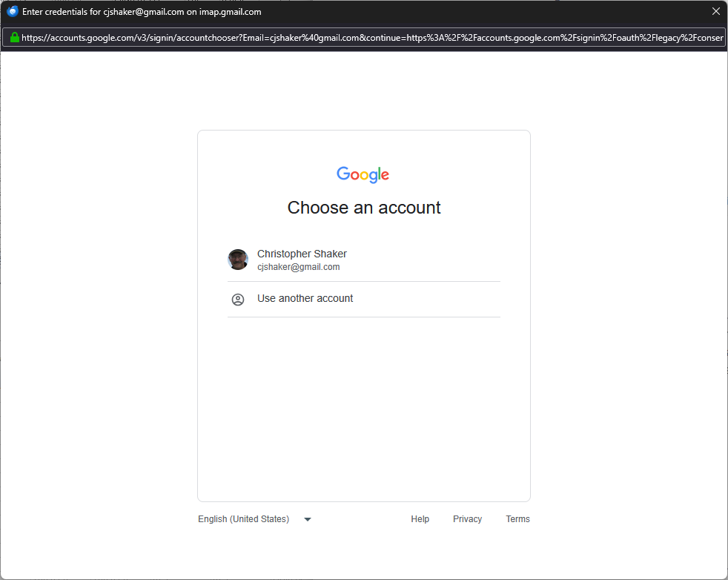Open the Terms link
This screenshot has width=728, height=580.
point(517,519)
